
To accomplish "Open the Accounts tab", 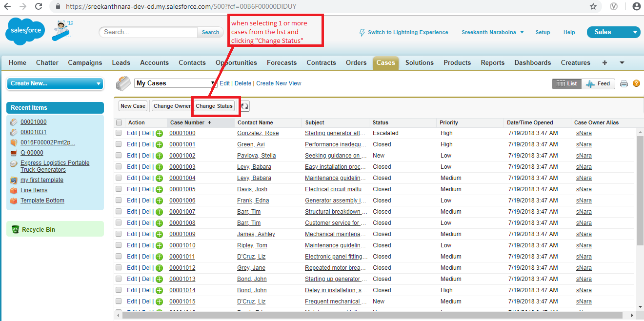I will (x=154, y=63).
